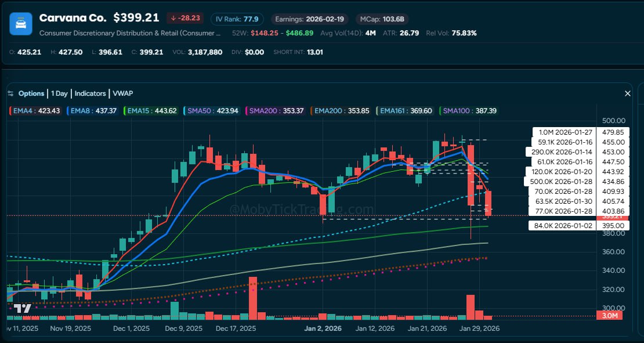Screen dimensions: 644x343
Task: Open the 1 Day timeframe selector
Action: click(x=60, y=93)
